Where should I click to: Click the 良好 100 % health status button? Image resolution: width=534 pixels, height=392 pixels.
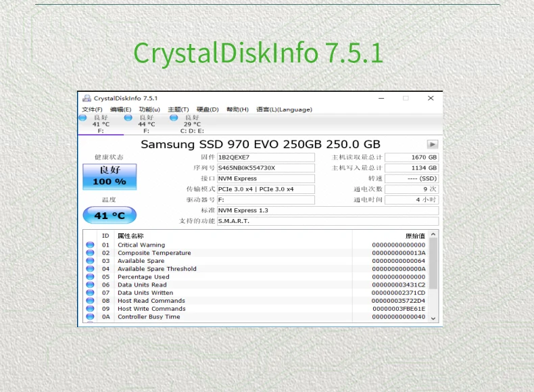click(x=110, y=176)
